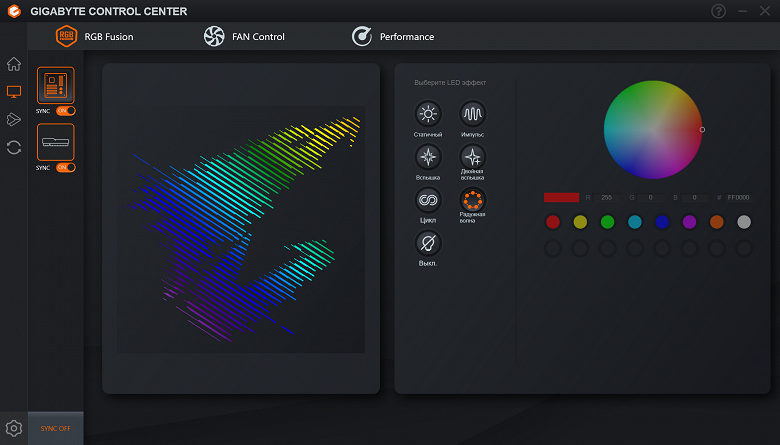Click the current-color red preview bar

pos(561,197)
